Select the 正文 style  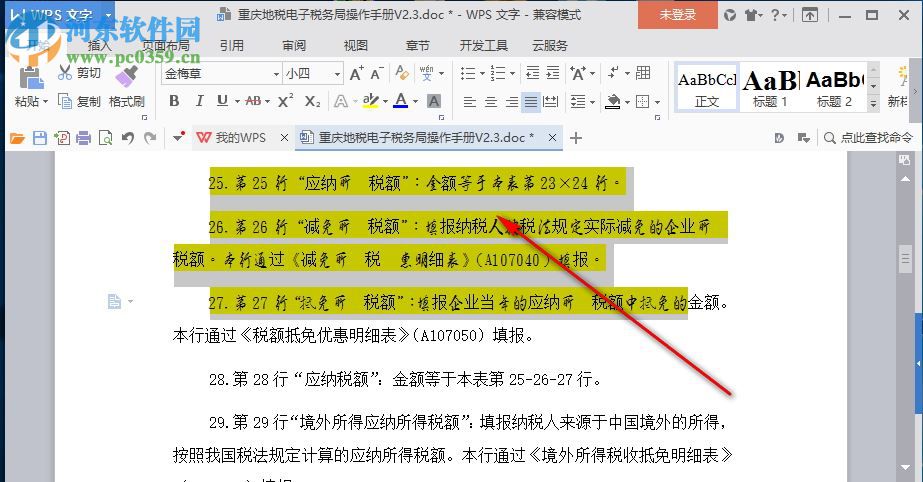[707, 87]
